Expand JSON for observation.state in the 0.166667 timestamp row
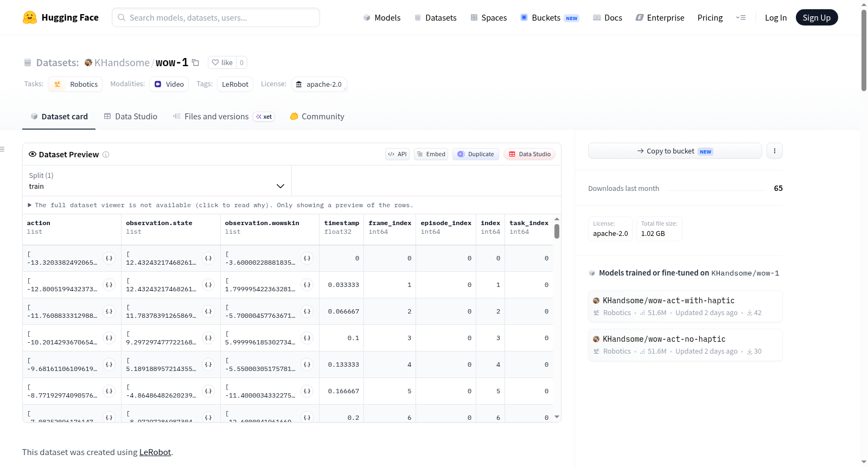The height and width of the screenshot is (467, 868). click(x=208, y=391)
